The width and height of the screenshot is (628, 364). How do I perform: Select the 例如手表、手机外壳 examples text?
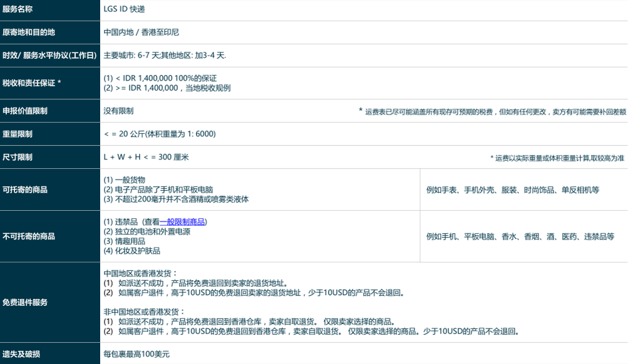[x=513, y=190]
